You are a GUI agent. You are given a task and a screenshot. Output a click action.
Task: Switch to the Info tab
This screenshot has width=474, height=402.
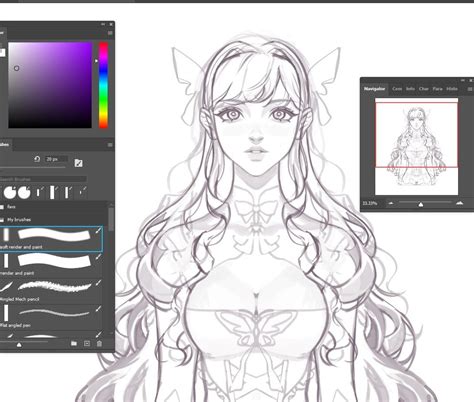pos(410,89)
